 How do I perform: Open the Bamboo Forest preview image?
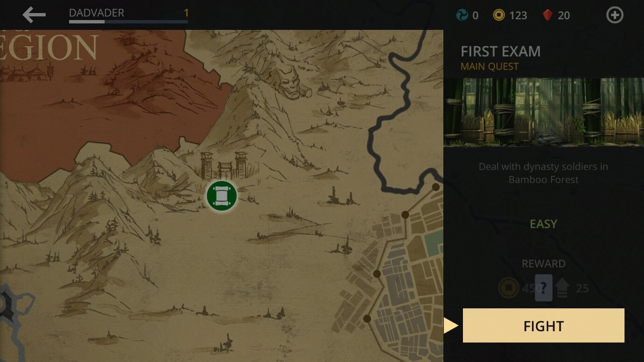coord(544,111)
